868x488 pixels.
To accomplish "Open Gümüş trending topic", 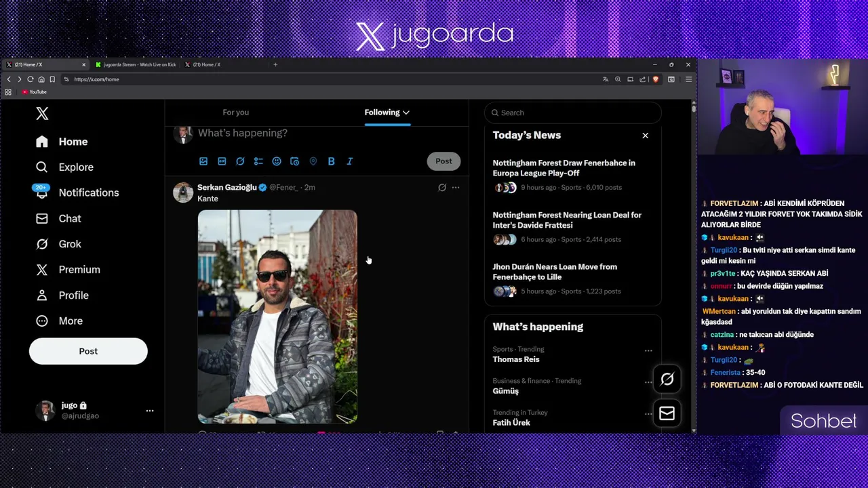I will pyautogui.click(x=506, y=391).
